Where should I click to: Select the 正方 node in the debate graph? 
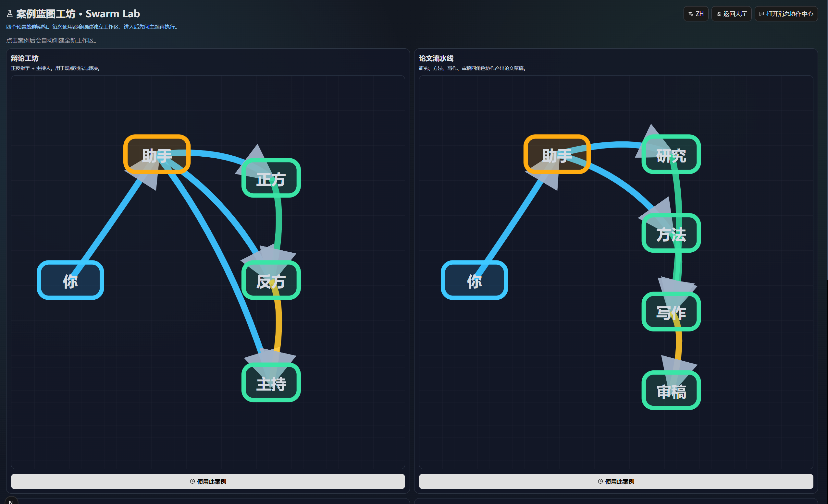tap(271, 178)
